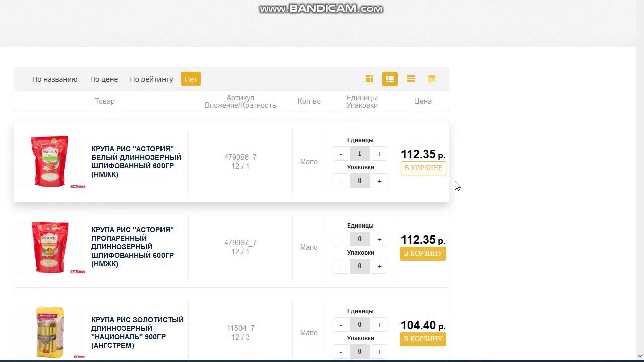Add Националь золотистый rice to cart
Image resolution: width=644 pixels, height=362 pixels.
point(423,339)
